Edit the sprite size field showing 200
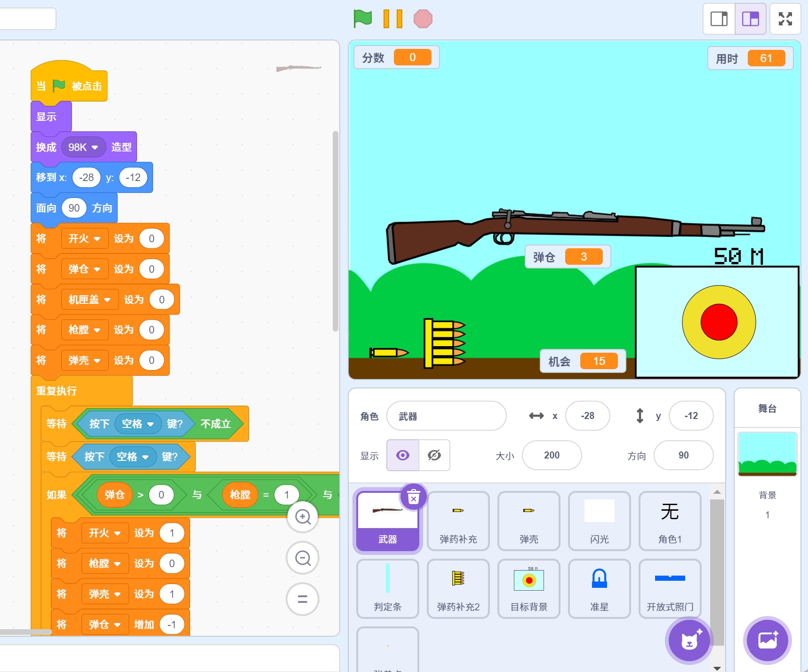The height and width of the screenshot is (672, 808). 552,455
